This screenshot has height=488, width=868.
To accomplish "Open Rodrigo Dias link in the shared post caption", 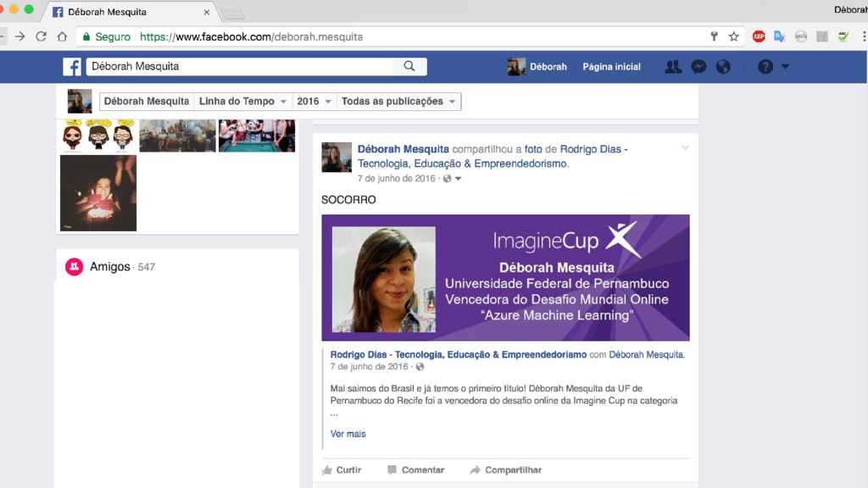I will pyautogui.click(x=459, y=355).
